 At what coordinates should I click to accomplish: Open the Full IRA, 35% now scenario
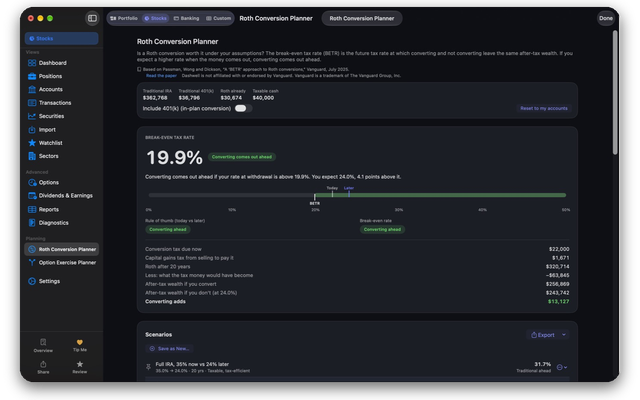[x=357, y=367]
